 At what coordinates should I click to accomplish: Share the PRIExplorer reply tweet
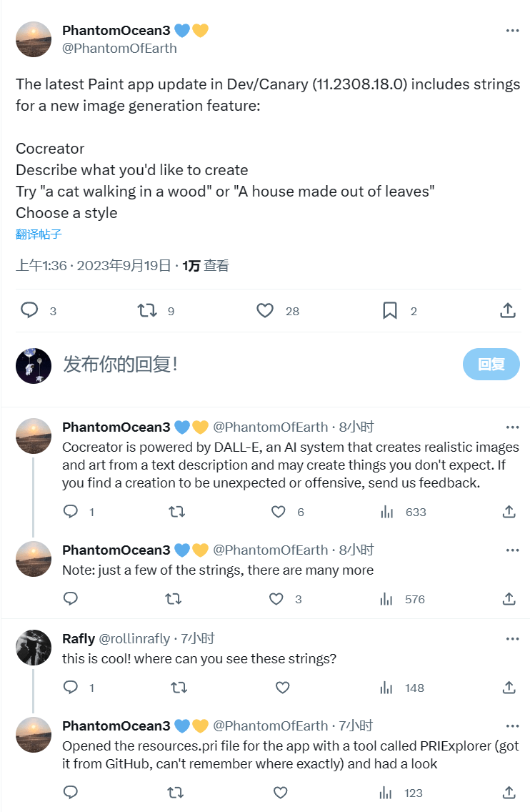509,792
